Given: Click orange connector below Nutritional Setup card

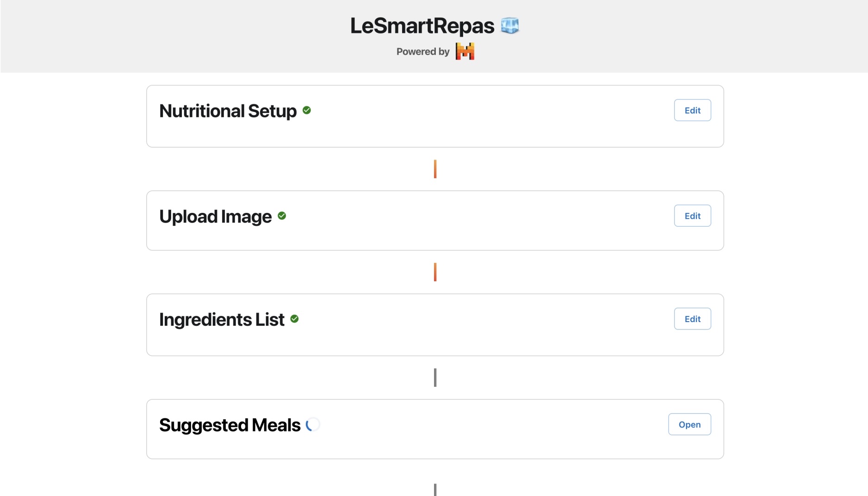Looking at the screenshot, I should pos(435,169).
